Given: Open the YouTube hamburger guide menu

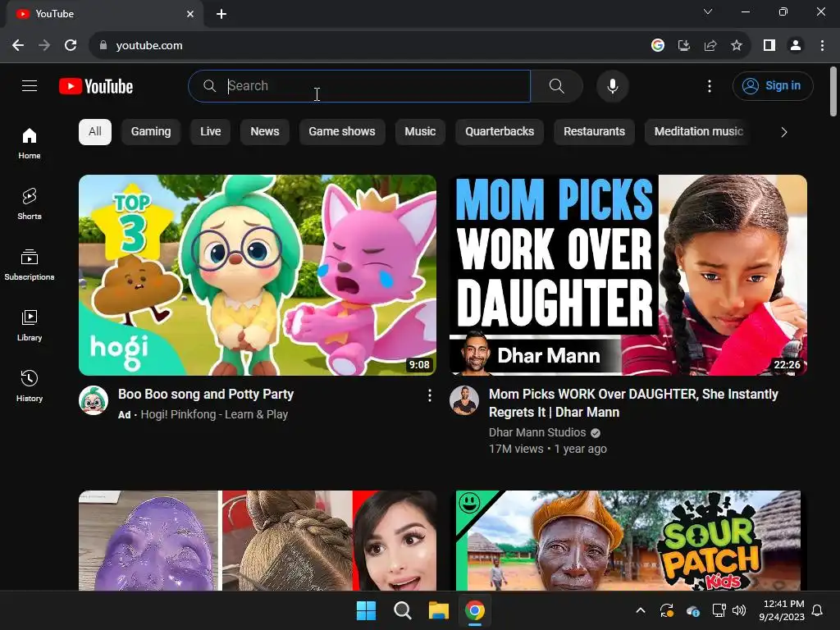Looking at the screenshot, I should click(30, 85).
